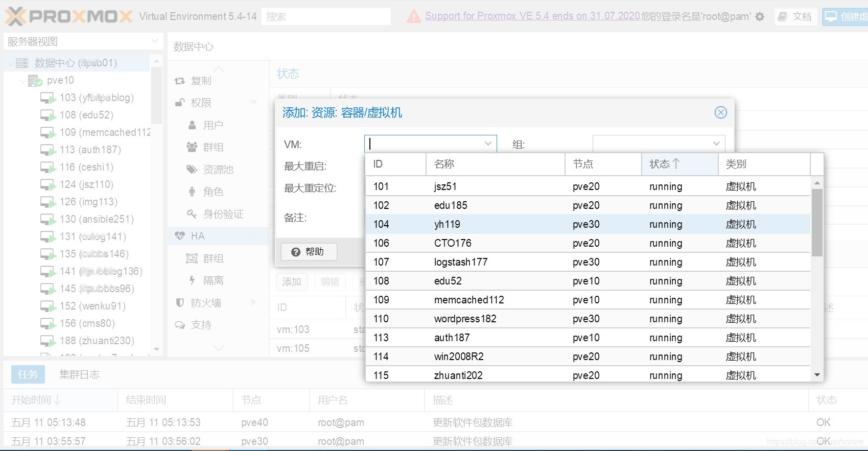This screenshot has height=451, width=868.
Task: Click the Proxmox logo
Action: click(x=69, y=16)
